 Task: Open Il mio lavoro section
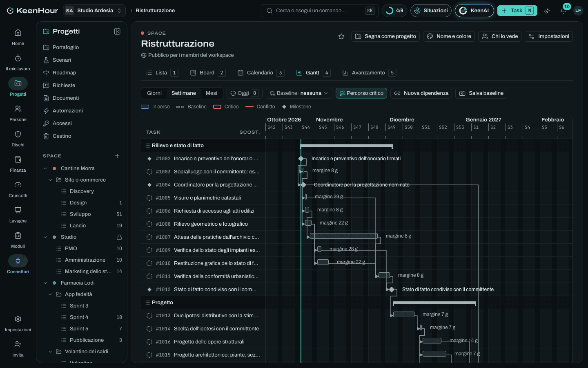tap(18, 63)
